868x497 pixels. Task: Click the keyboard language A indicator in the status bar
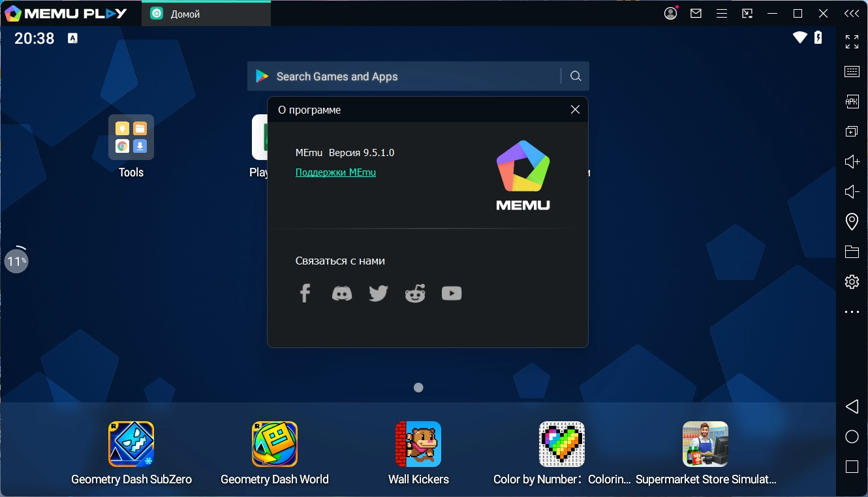(72, 39)
